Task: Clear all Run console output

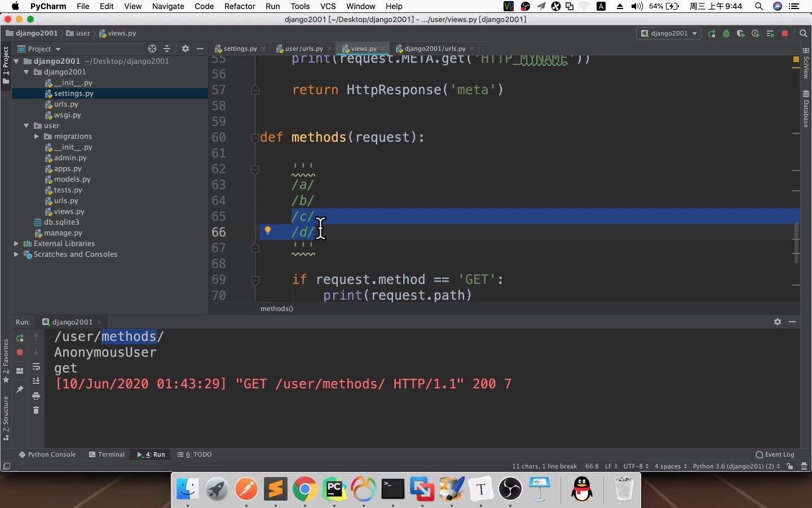Action: pos(36,410)
